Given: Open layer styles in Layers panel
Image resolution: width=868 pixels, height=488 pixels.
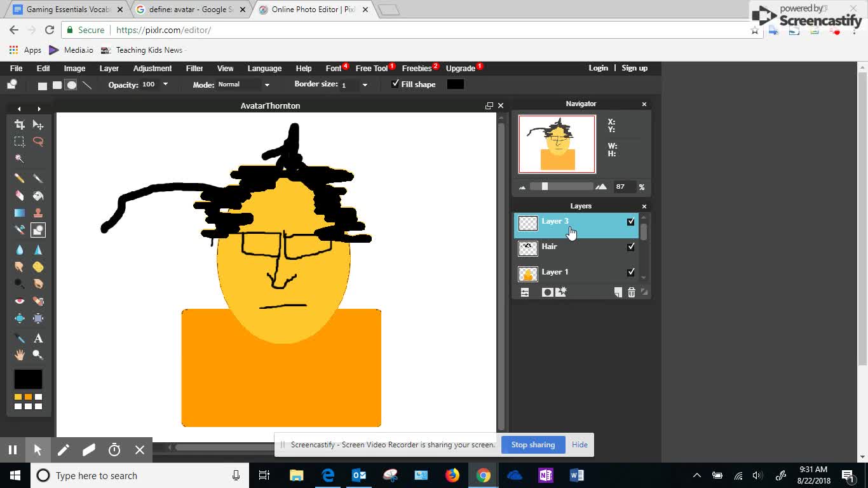Looking at the screenshot, I should pyautogui.click(x=560, y=292).
